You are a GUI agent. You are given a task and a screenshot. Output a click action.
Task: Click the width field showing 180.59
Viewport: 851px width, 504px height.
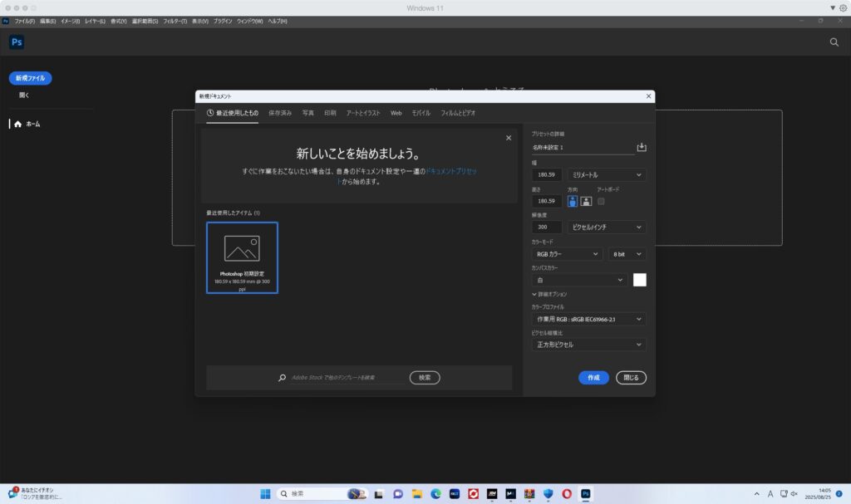coord(547,174)
